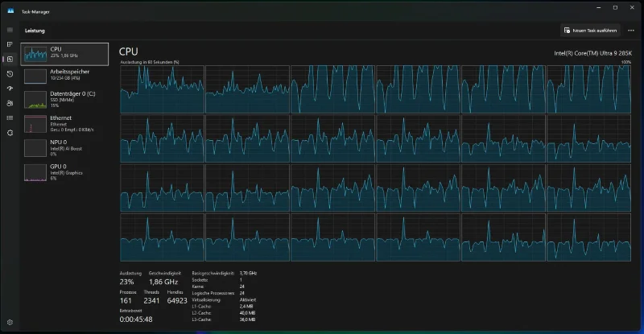Click the 23% Auslastung value
This screenshot has height=334, width=644.
coord(126,282)
